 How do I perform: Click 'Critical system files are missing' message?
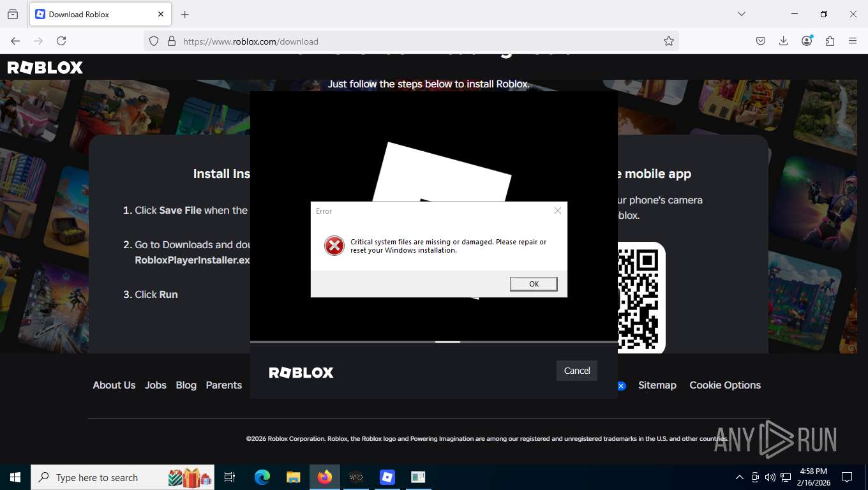click(448, 246)
